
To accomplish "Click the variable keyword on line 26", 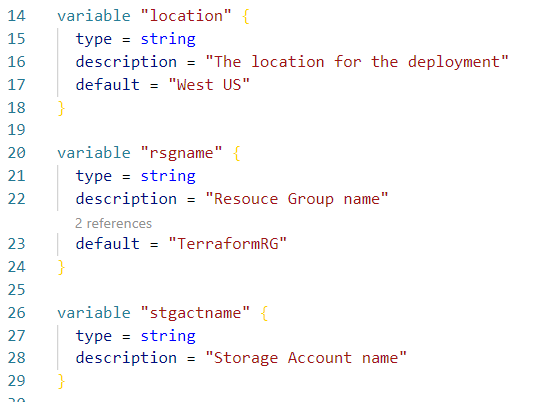I will pyautogui.click(x=94, y=313).
